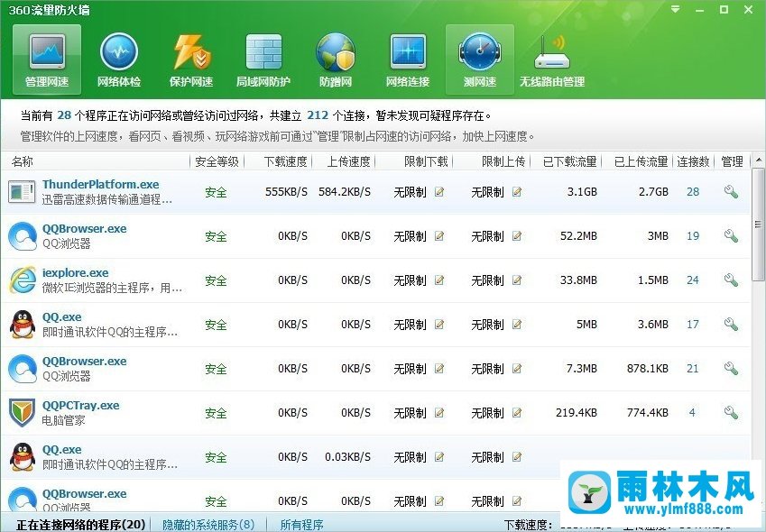Open manage wrench for QQ.exe with 17 connections
Viewport: 766px width, 532px height.
pos(731,325)
